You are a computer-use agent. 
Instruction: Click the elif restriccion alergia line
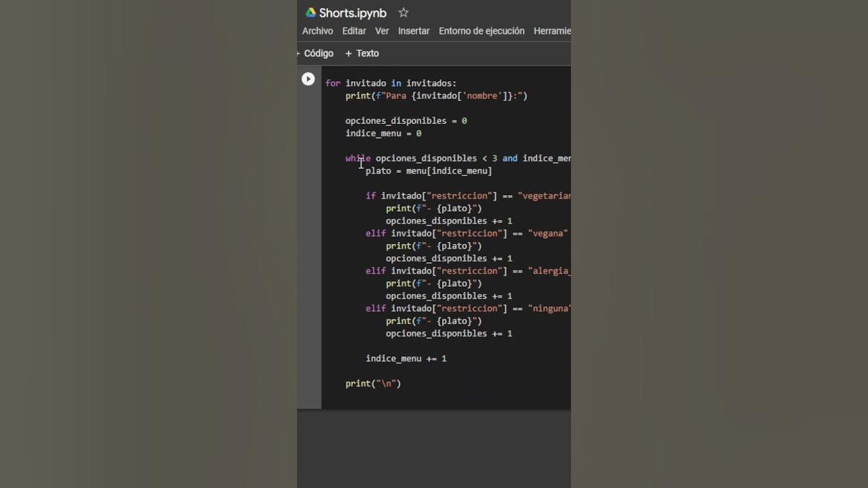point(468,271)
